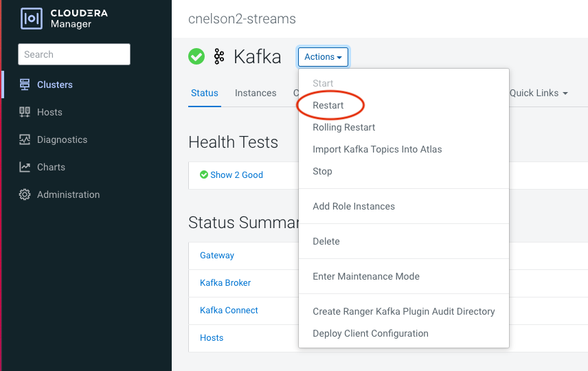Image resolution: width=588 pixels, height=371 pixels.
Task: Click the Charts sidebar icon
Action: (x=25, y=167)
